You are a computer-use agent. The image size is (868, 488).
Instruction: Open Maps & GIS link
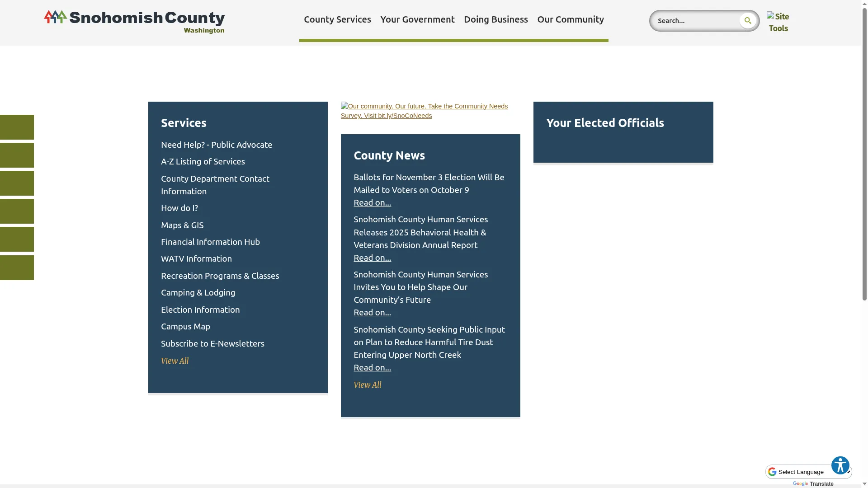point(182,225)
